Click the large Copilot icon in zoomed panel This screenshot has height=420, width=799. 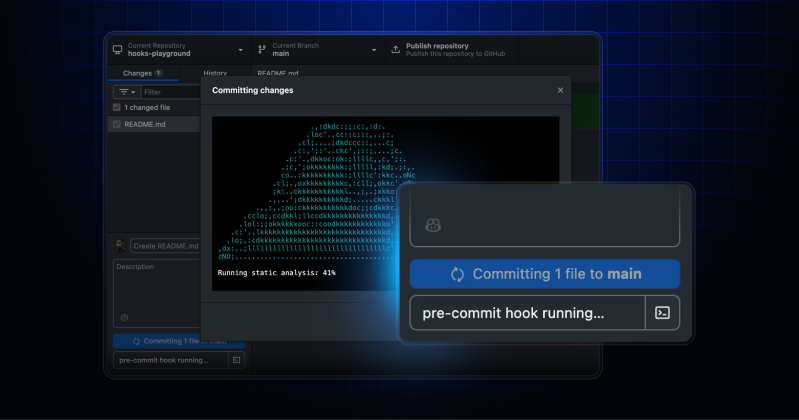433,225
